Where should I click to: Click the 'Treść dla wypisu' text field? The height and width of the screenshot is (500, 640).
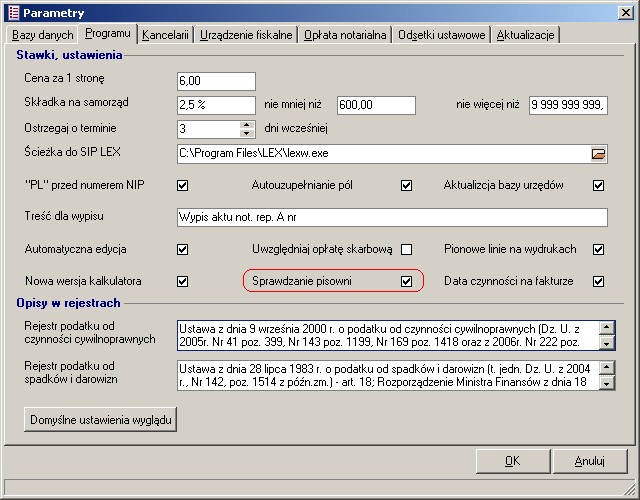tap(391, 217)
